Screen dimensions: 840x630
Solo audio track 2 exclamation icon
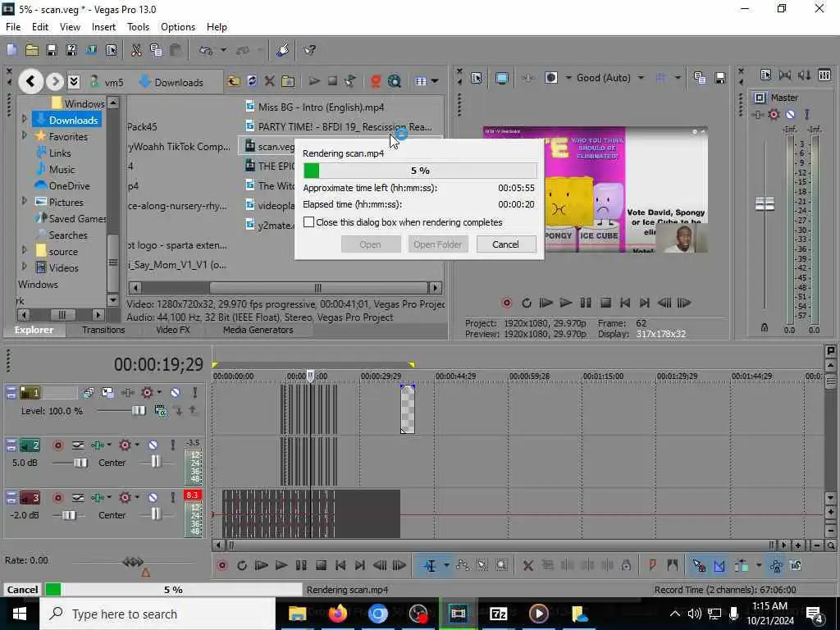[172, 445]
